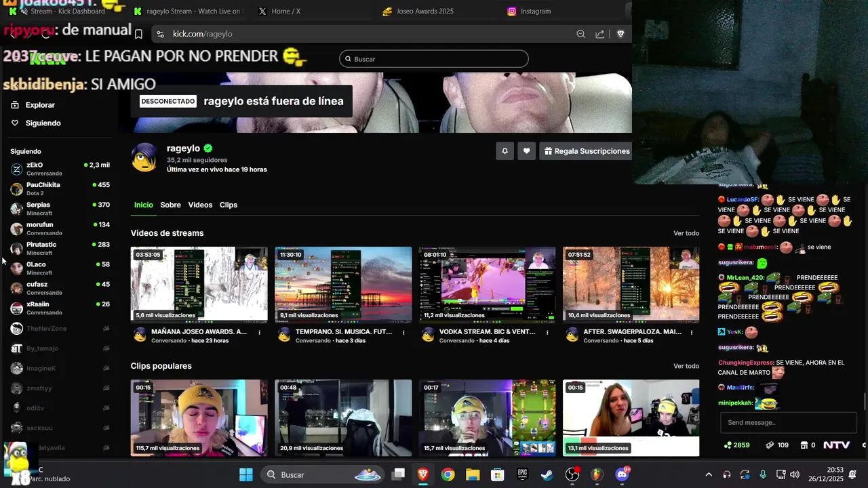Open Epic Games Launcher from the taskbar
Image resolution: width=868 pixels, height=488 pixels.
pos(523,474)
